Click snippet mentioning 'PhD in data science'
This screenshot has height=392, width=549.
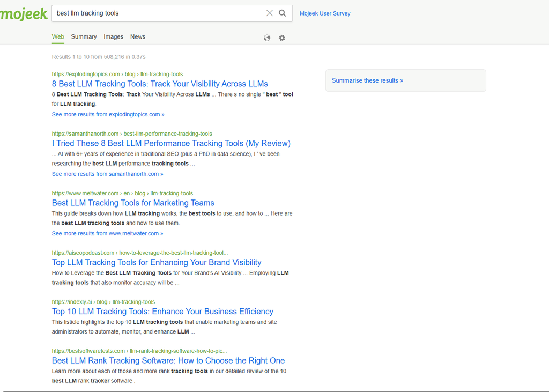[166, 159]
